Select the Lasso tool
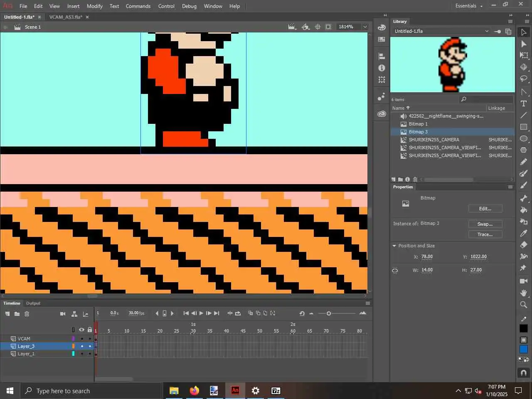 (524, 79)
